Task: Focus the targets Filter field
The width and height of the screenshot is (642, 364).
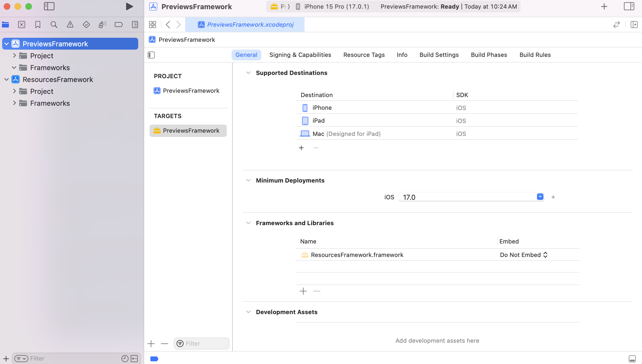Action: (x=202, y=344)
